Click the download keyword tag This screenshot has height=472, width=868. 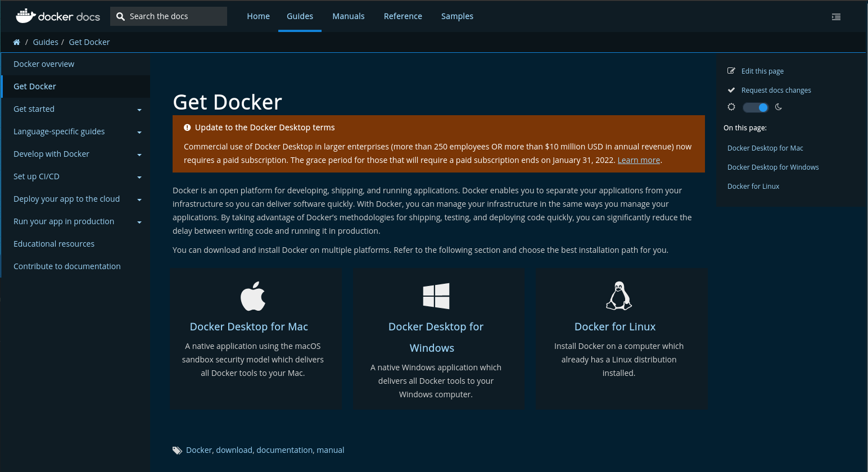click(x=234, y=450)
